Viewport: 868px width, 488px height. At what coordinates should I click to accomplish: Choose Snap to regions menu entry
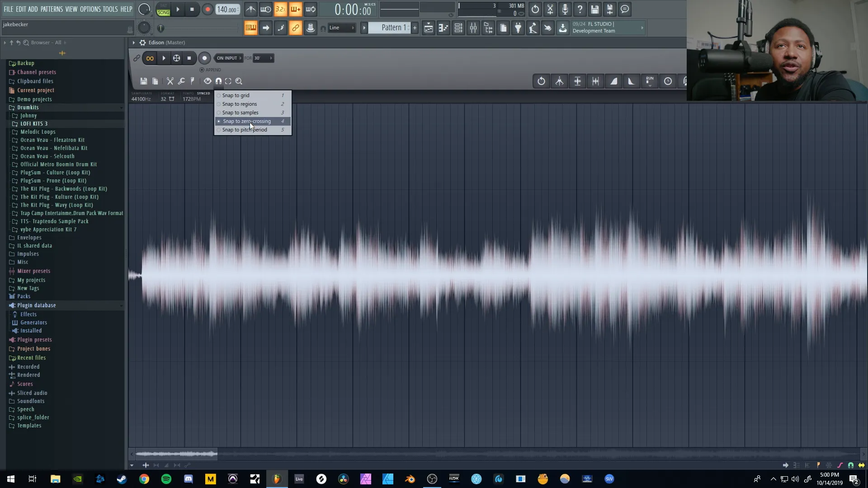point(240,104)
